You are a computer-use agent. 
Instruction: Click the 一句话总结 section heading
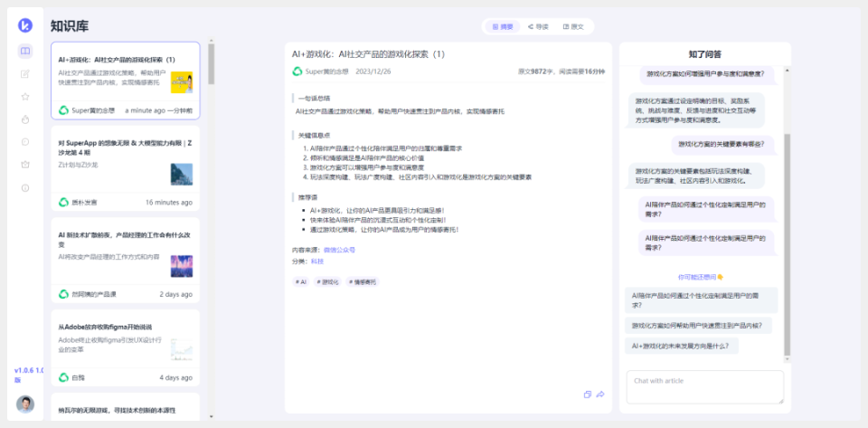(314, 98)
